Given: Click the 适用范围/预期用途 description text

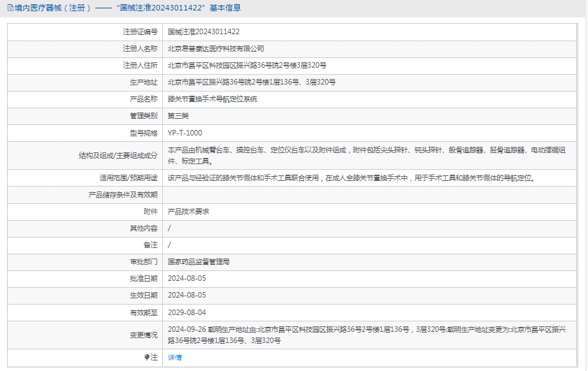Looking at the screenshot, I should pyautogui.click(x=351, y=177).
